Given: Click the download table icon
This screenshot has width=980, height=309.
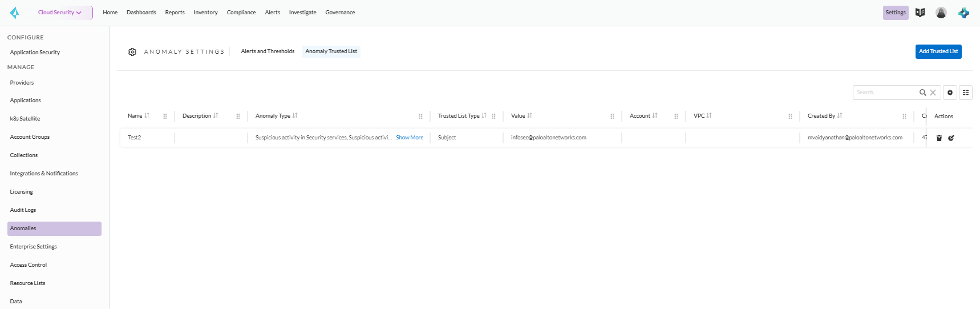Looking at the screenshot, I should [950, 93].
